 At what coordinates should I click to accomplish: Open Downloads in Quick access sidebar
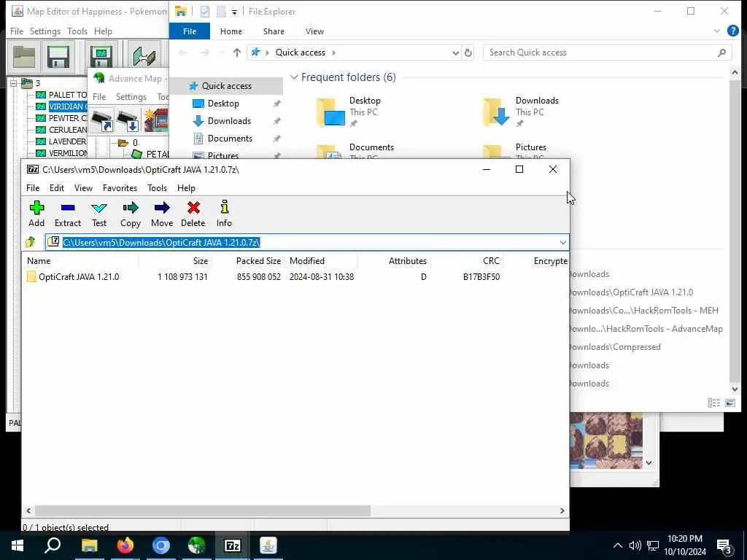point(229,121)
